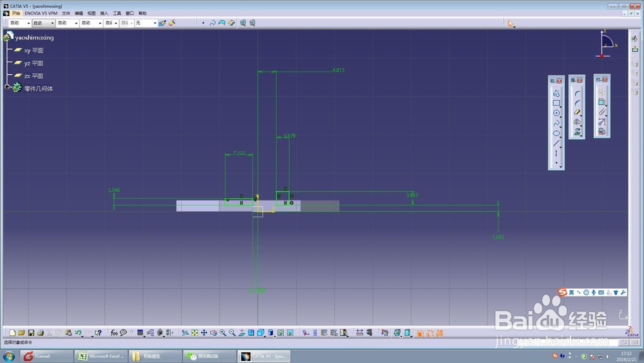Open the fourth graphic properties dropdown
This screenshot has width=644, height=363.
[100, 23]
